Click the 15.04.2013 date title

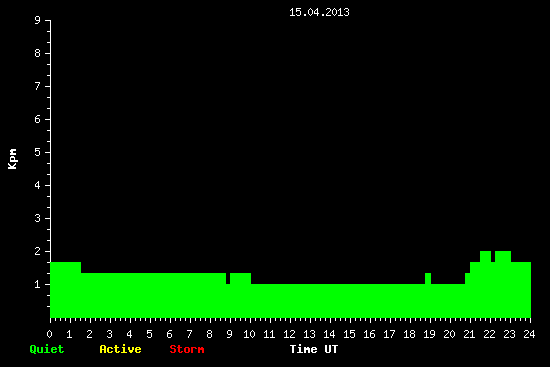pyautogui.click(x=319, y=12)
